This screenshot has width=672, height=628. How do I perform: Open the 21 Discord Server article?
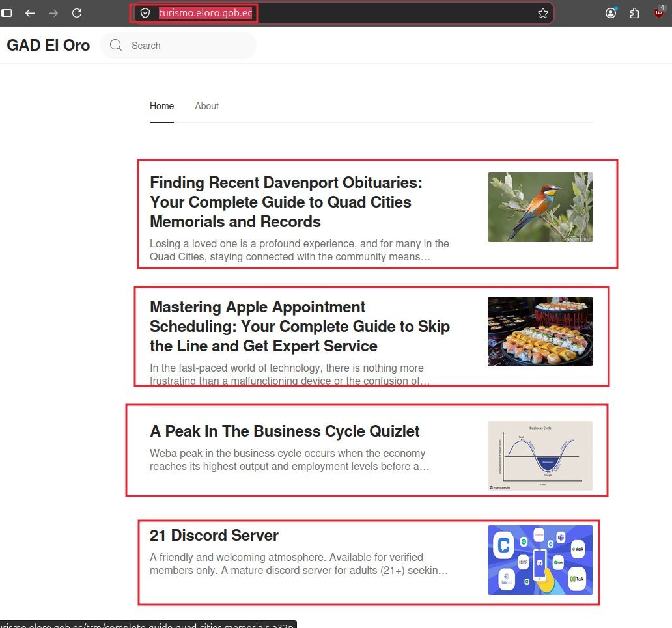[214, 536]
